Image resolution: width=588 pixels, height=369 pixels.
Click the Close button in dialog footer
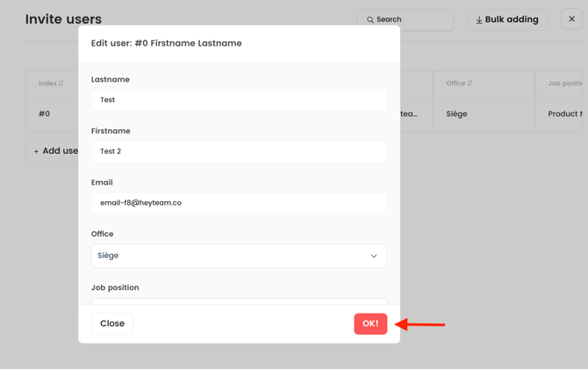click(112, 323)
